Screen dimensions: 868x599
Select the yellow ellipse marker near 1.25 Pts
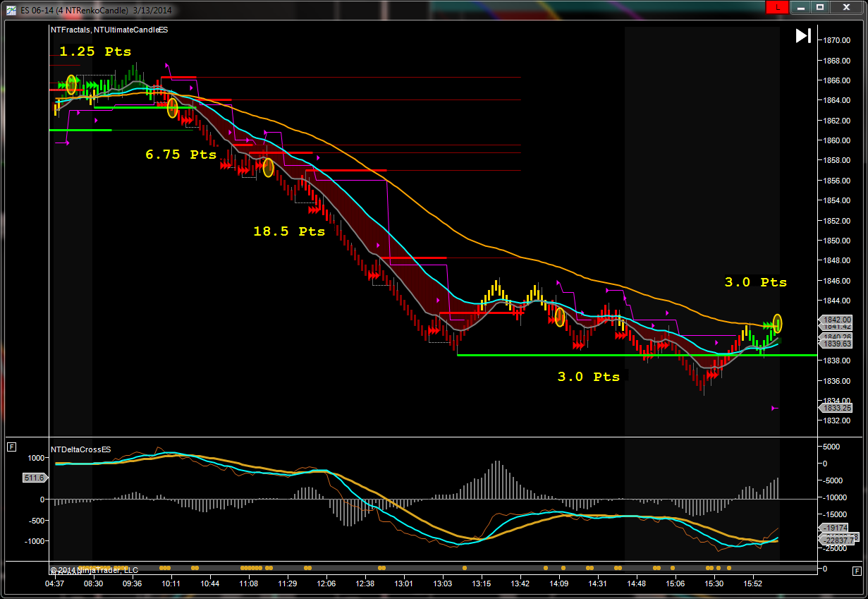tap(71, 84)
